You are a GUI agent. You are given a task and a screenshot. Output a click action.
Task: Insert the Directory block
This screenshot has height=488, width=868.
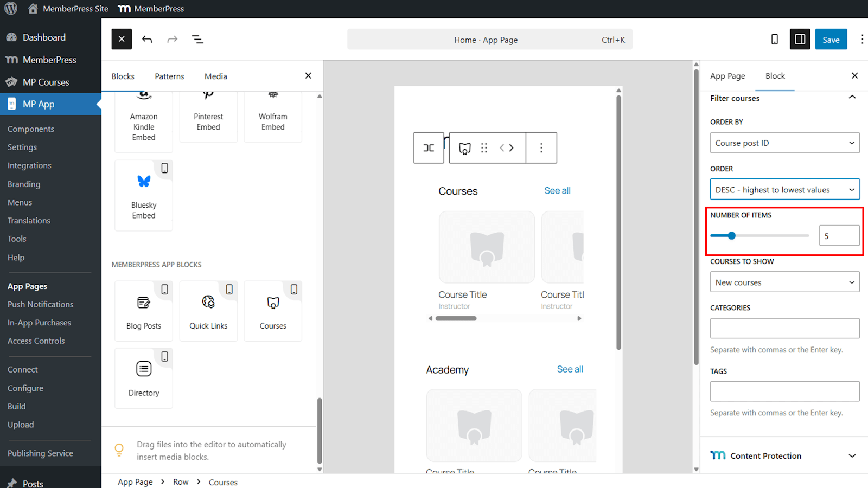pos(144,378)
